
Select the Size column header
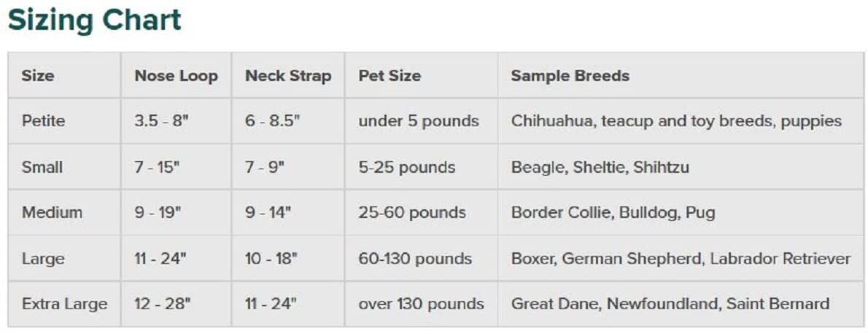[38, 76]
